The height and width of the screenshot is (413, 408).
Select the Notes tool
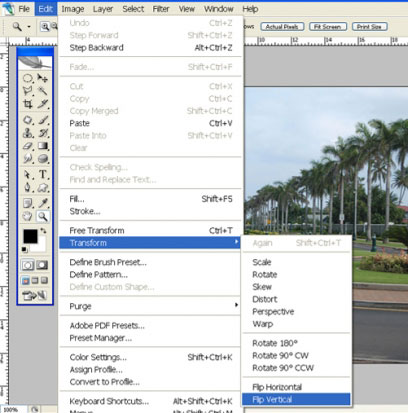tap(28, 203)
